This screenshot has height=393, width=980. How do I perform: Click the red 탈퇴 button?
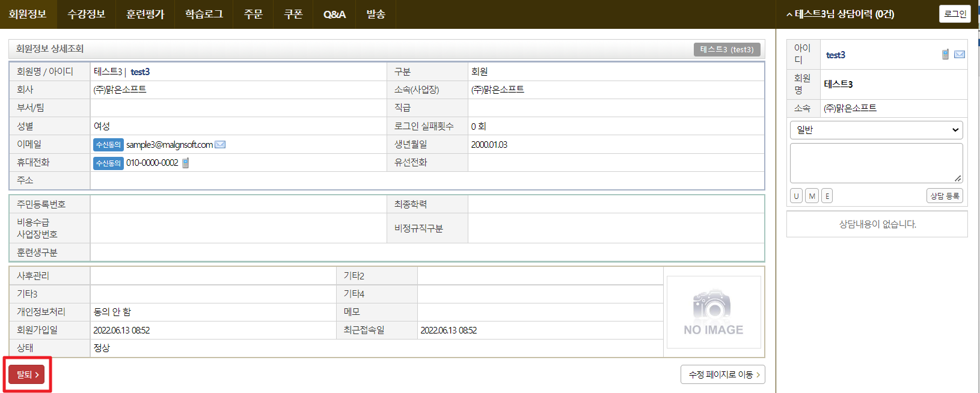pos(26,374)
